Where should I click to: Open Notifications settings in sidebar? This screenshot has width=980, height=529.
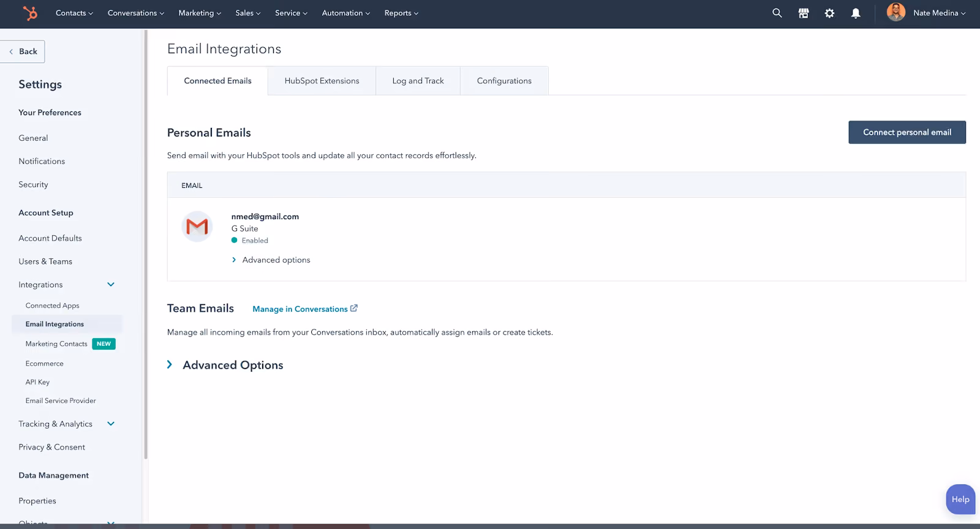click(42, 162)
